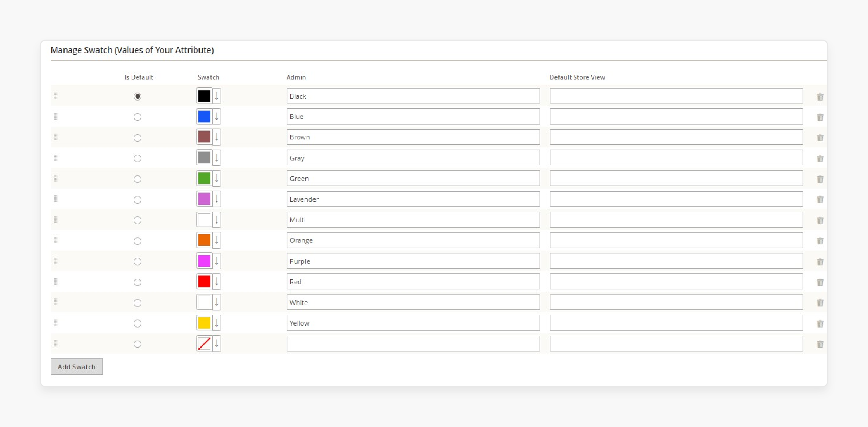Focus Default Store View field for Yellow
This screenshot has height=427, width=868.
(x=676, y=323)
